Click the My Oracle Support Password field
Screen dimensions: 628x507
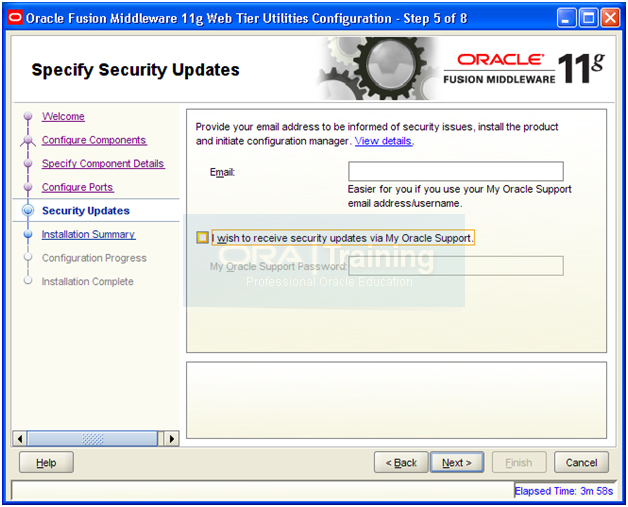[456, 266]
